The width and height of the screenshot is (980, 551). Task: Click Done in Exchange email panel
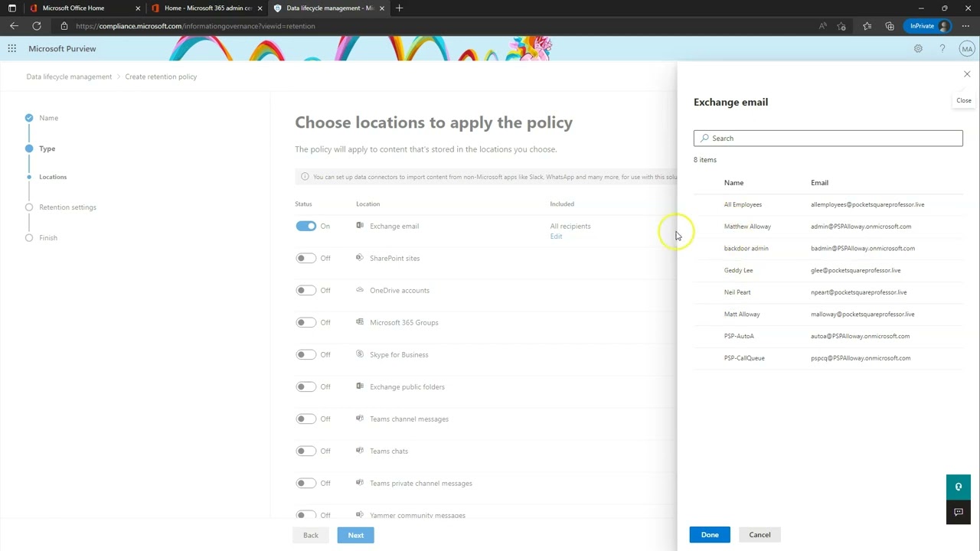[710, 535]
